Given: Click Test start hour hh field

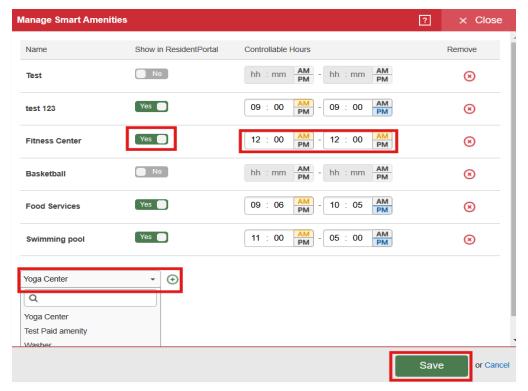Looking at the screenshot, I should [x=256, y=74].
